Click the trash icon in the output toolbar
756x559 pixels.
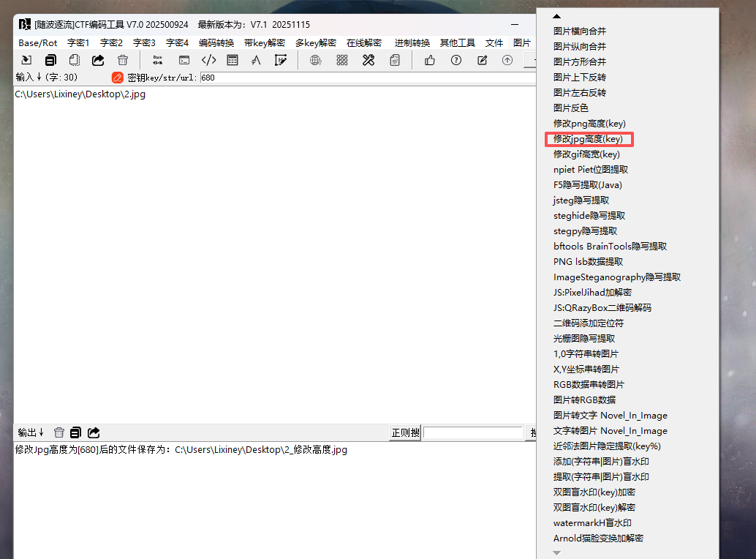click(59, 433)
